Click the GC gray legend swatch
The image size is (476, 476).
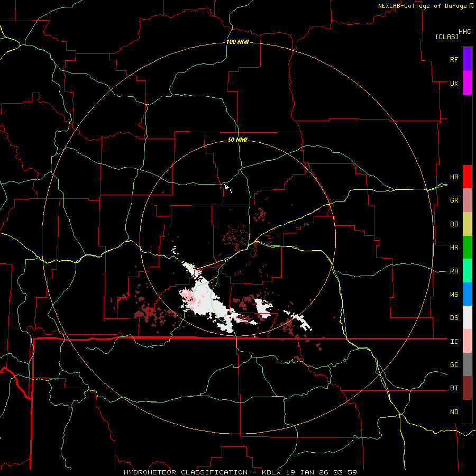[467, 364]
